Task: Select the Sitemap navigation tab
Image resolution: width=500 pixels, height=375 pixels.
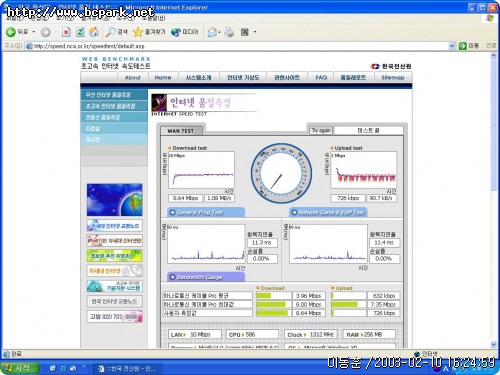Action: point(393,77)
